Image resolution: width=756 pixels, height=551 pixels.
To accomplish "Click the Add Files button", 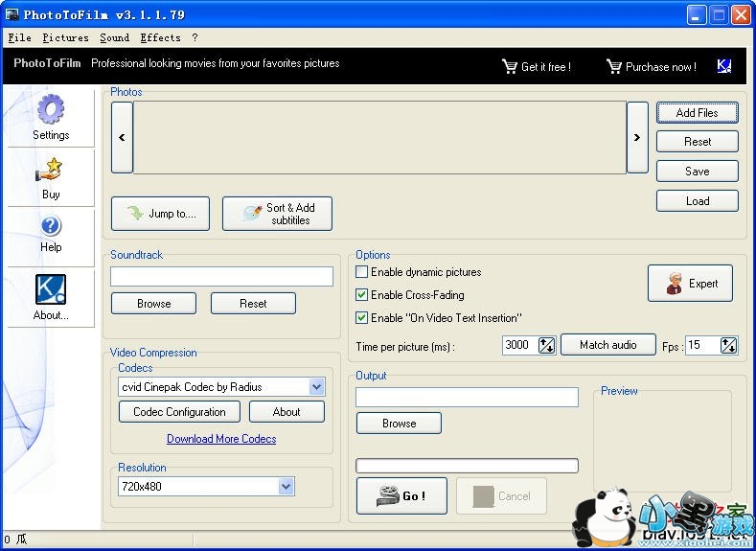I will point(697,113).
